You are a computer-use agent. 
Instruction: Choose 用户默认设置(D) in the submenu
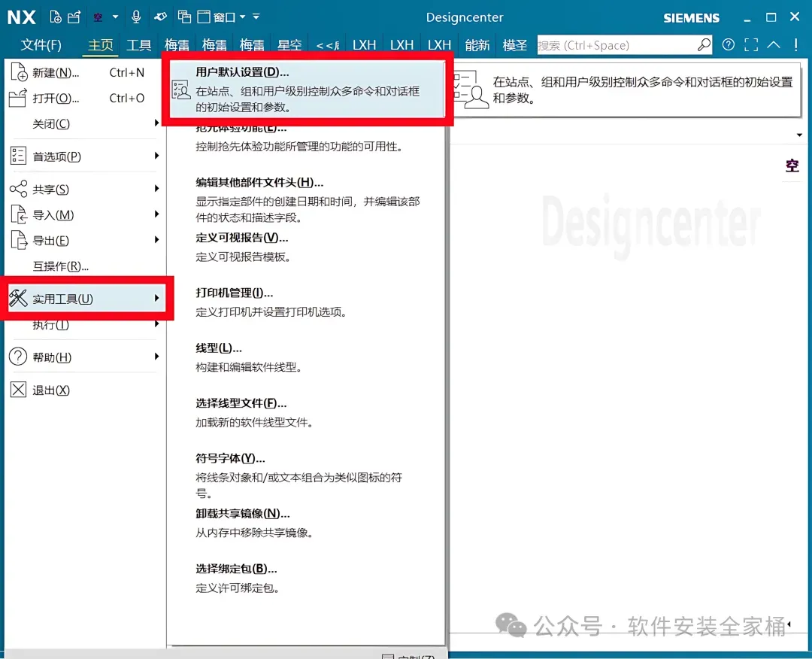click(x=307, y=89)
